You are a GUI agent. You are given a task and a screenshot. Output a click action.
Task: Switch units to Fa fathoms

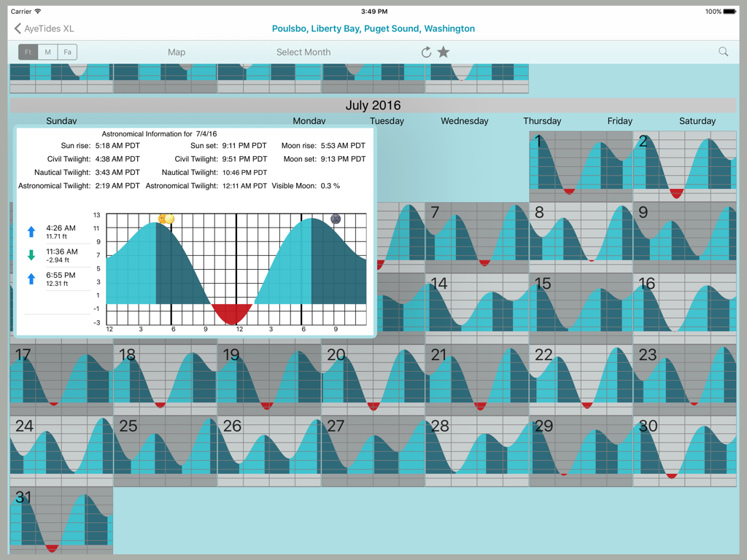click(x=67, y=52)
